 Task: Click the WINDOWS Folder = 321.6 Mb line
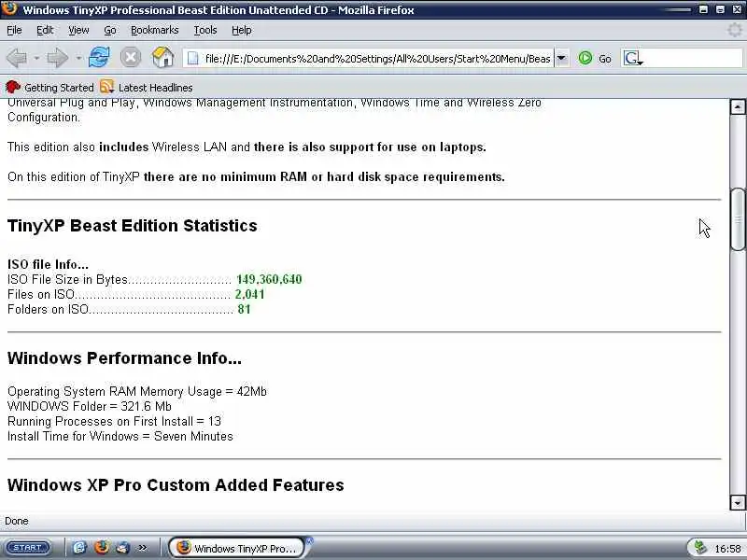coord(89,406)
